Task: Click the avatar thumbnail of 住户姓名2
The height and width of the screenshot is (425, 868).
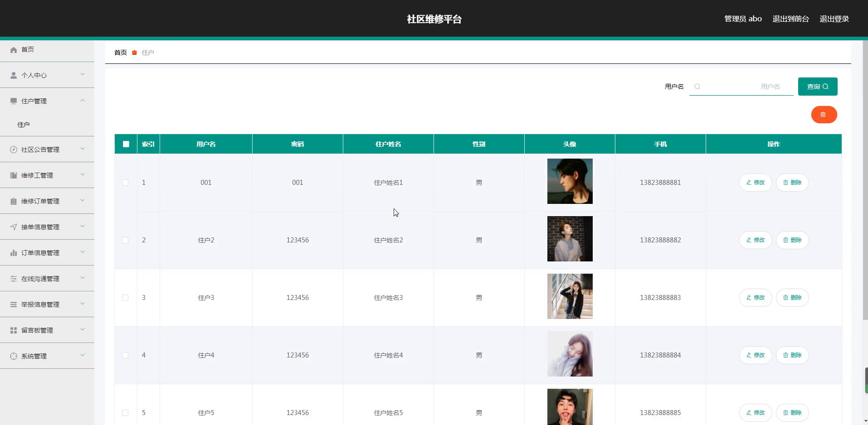Action: click(570, 239)
